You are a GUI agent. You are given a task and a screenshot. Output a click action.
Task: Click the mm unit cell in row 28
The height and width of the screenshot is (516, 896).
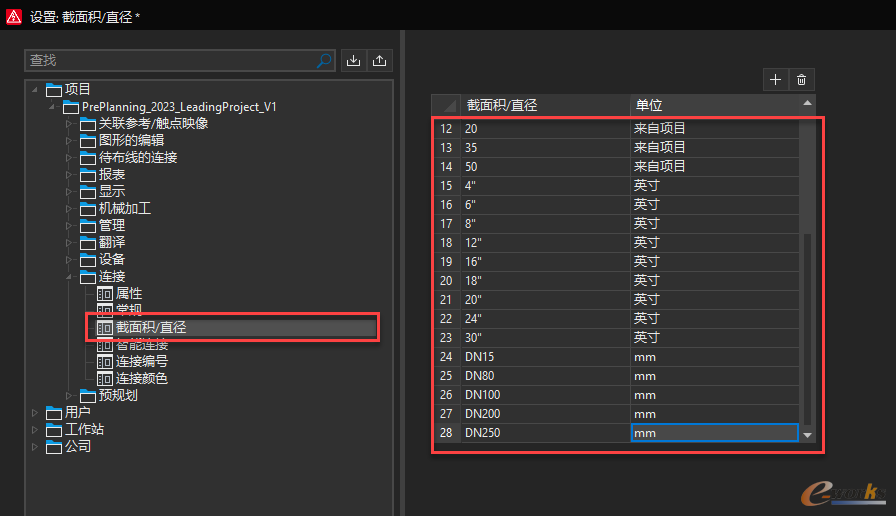(714, 433)
